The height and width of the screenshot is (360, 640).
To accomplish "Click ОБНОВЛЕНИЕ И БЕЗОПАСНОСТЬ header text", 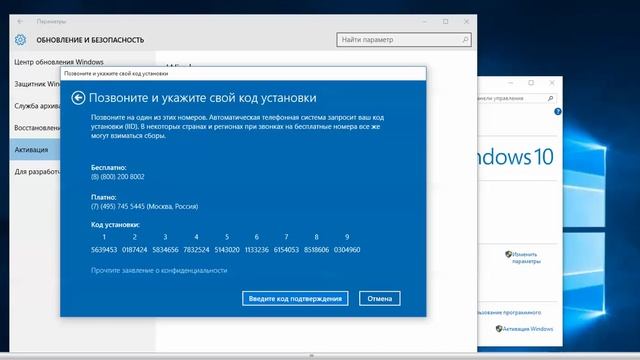I will coord(90,40).
